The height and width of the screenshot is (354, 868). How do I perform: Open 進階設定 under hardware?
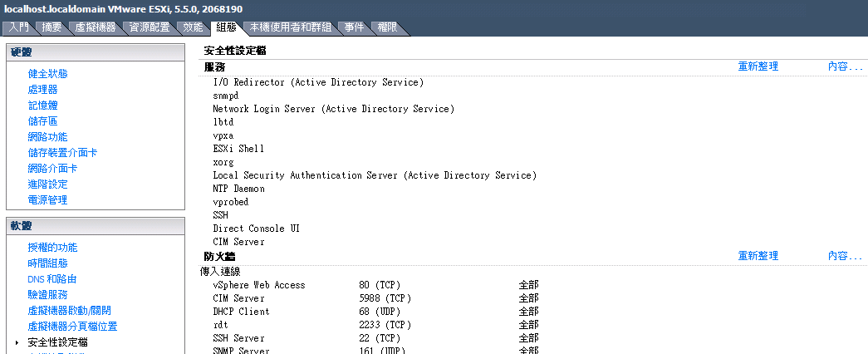pos(47,184)
